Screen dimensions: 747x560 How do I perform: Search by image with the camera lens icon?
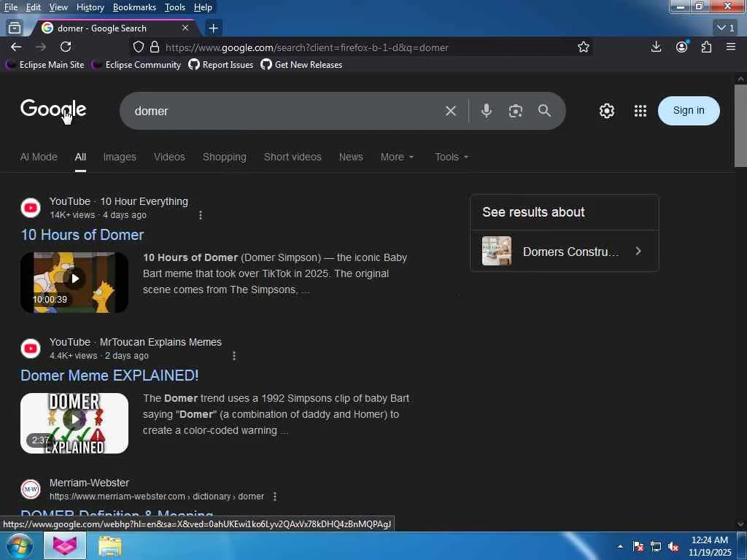point(516,111)
